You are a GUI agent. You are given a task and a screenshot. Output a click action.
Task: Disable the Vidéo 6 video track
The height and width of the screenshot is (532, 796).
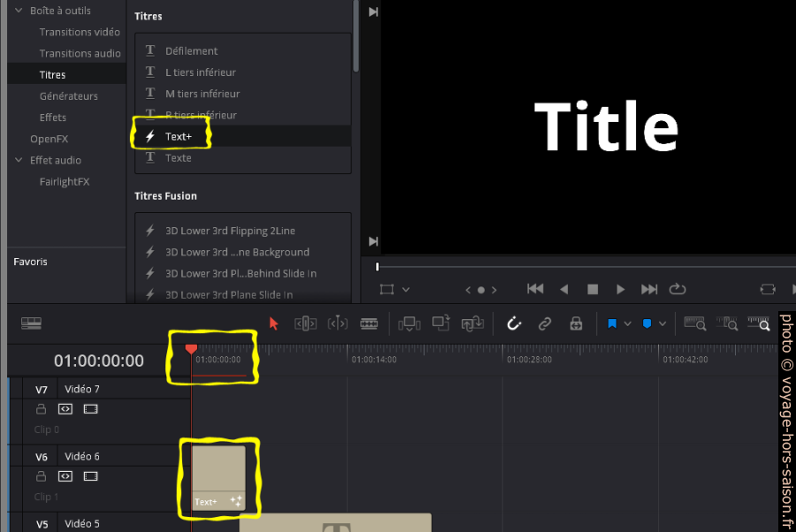click(x=91, y=476)
